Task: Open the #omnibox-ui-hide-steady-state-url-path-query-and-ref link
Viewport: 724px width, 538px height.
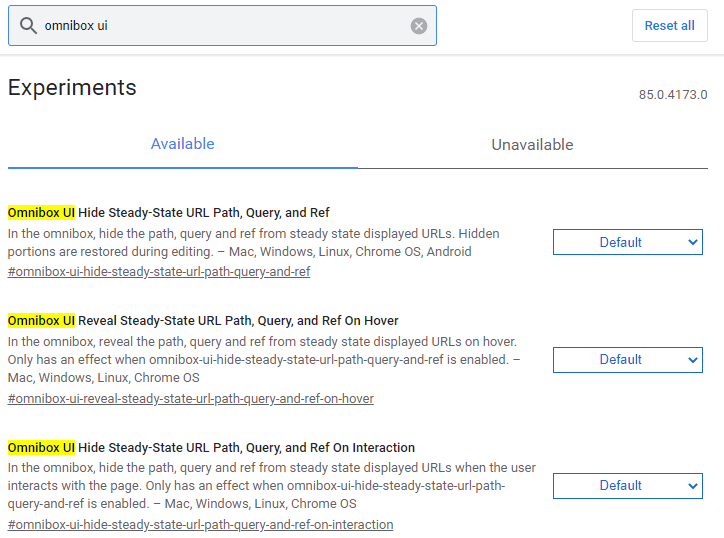Action: coord(159,272)
